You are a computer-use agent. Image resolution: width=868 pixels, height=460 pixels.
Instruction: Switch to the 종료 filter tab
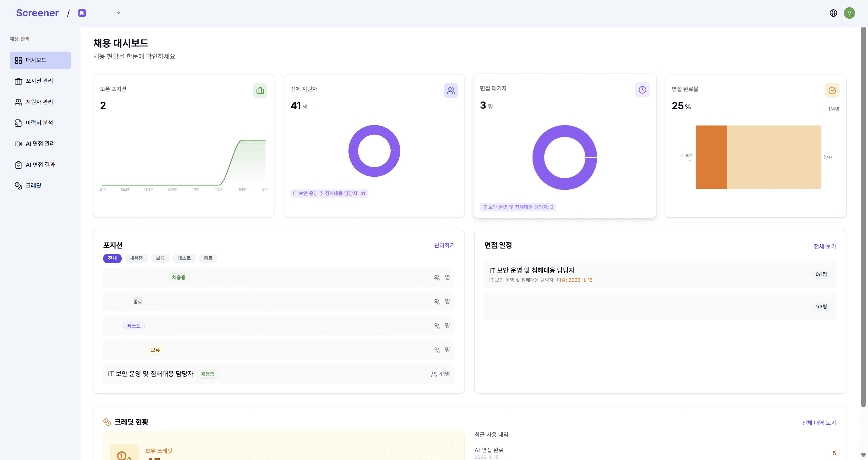(x=208, y=258)
